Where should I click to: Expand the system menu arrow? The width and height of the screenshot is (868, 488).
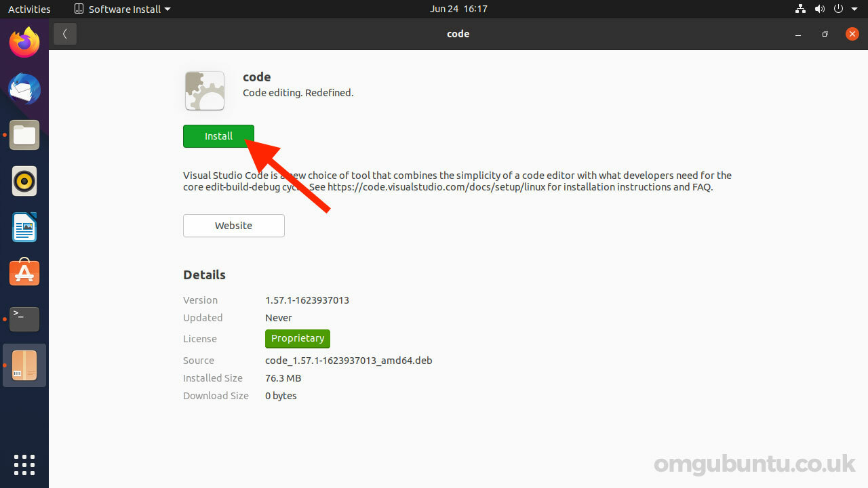tap(854, 9)
